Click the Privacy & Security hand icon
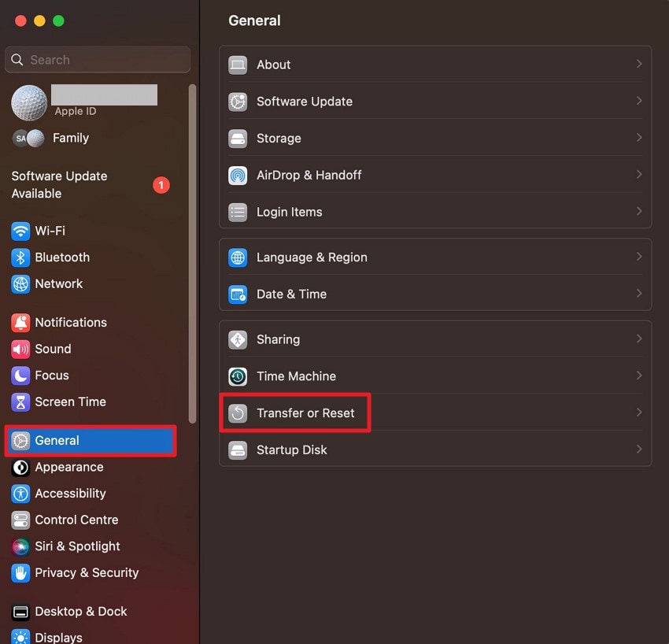The width and height of the screenshot is (669, 644). (x=20, y=573)
